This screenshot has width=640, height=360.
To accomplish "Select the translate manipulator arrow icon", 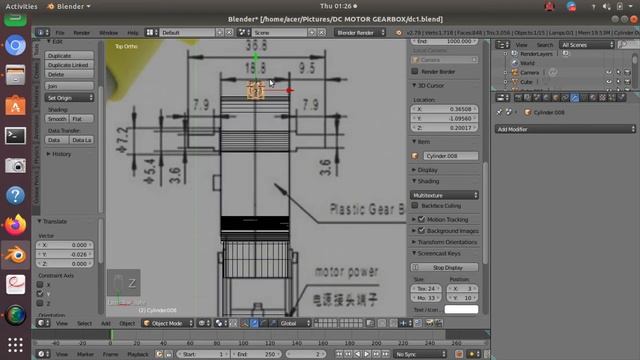I will click(x=254, y=323).
